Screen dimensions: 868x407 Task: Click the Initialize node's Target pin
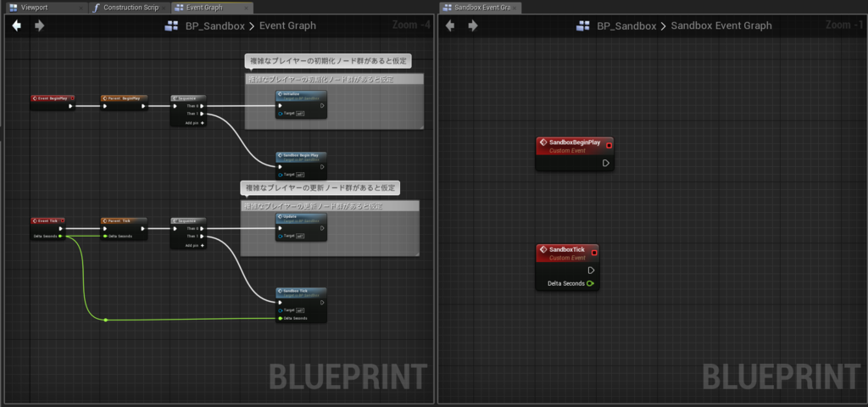281,114
